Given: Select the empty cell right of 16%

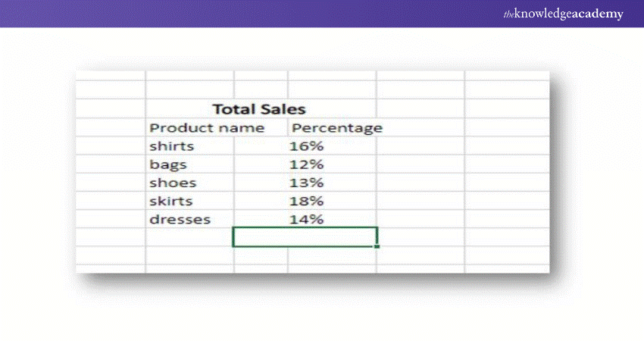Looking at the screenshot, I should (420, 146).
